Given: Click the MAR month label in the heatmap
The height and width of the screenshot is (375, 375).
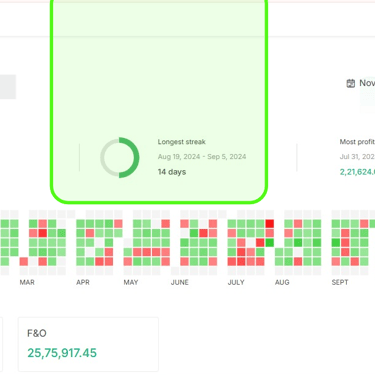Looking at the screenshot, I should pos(27,282).
